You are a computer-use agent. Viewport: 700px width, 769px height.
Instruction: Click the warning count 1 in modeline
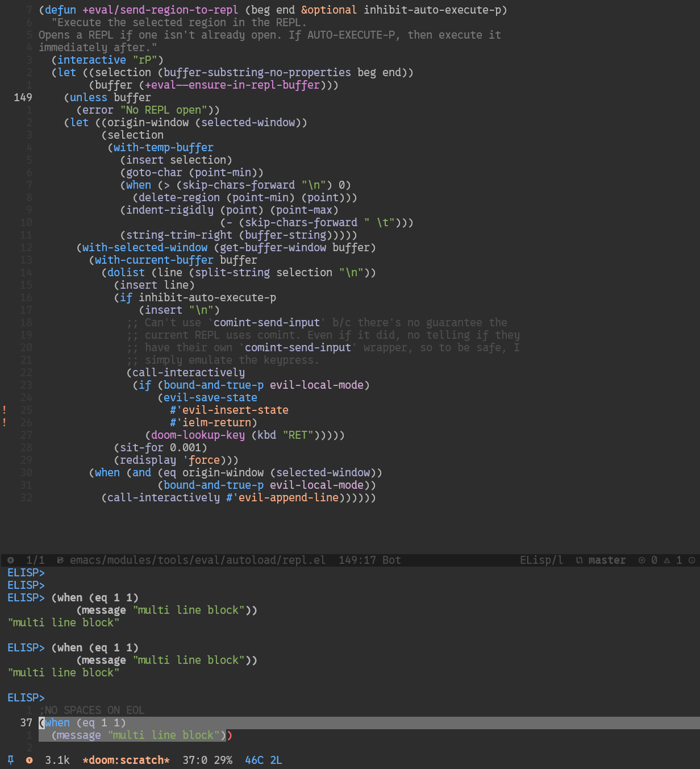(x=679, y=560)
